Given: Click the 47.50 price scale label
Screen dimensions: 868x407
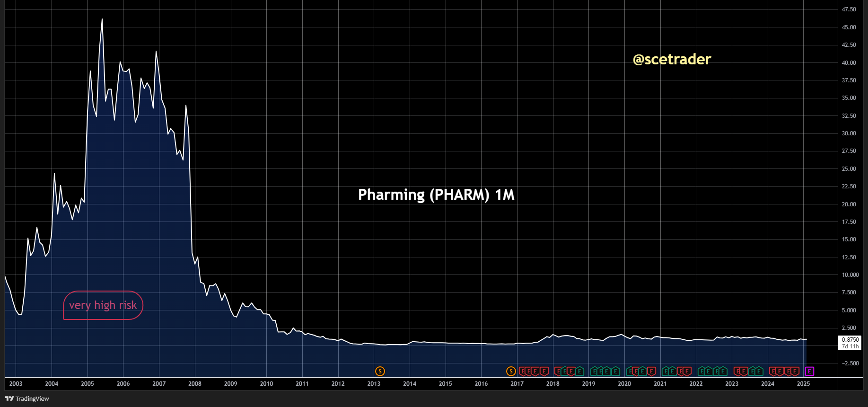Looking at the screenshot, I should pyautogui.click(x=849, y=9).
